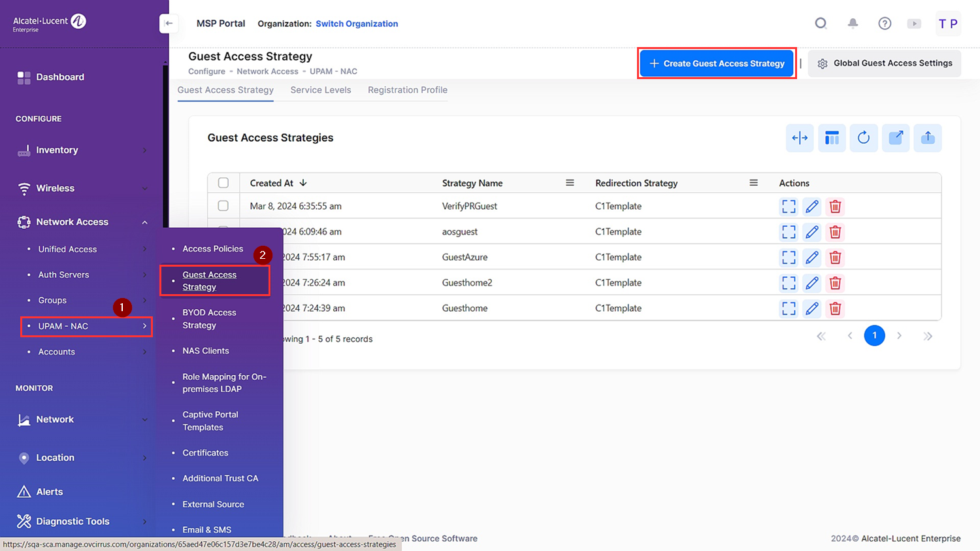
Task: Expand the Diagnostic Tools section
Action: 82,522
